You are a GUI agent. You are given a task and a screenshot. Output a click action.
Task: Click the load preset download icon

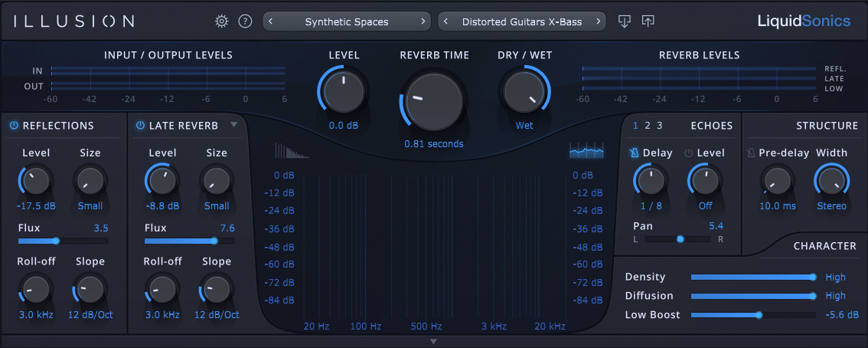coord(625,21)
